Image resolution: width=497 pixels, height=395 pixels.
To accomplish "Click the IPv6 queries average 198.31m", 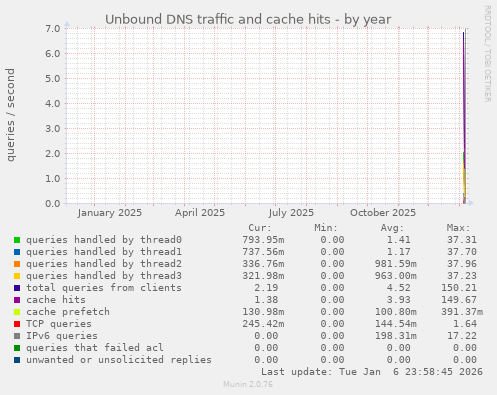I will (396, 336).
